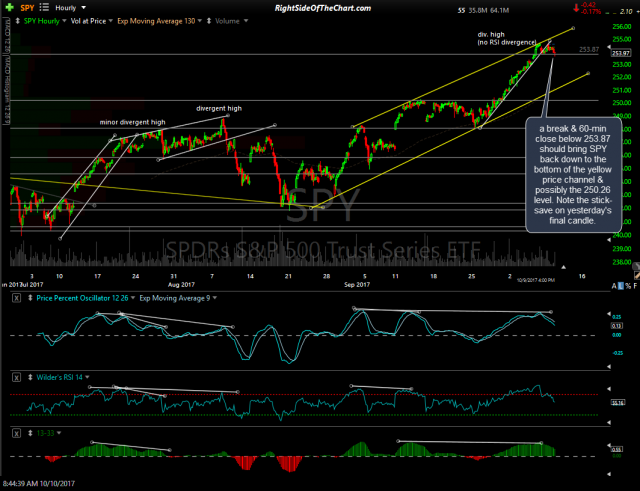Click the reorder arrows beside SPY Hourly

pyautogui.click(x=18, y=21)
